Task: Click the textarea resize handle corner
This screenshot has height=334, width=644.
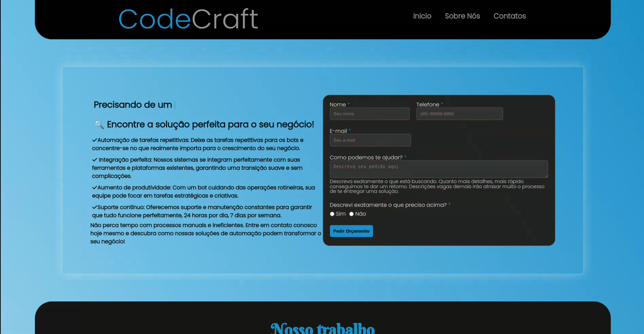Action: 546,176
